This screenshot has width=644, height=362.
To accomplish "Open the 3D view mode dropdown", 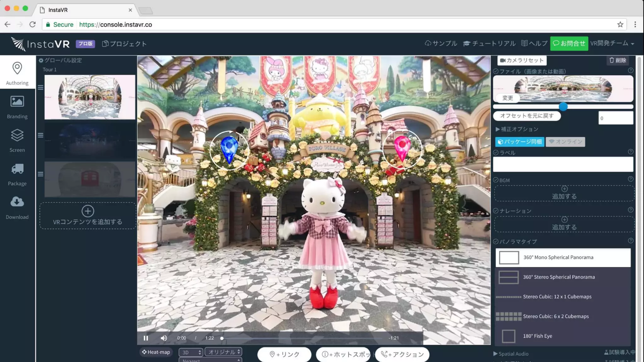I will (191, 352).
